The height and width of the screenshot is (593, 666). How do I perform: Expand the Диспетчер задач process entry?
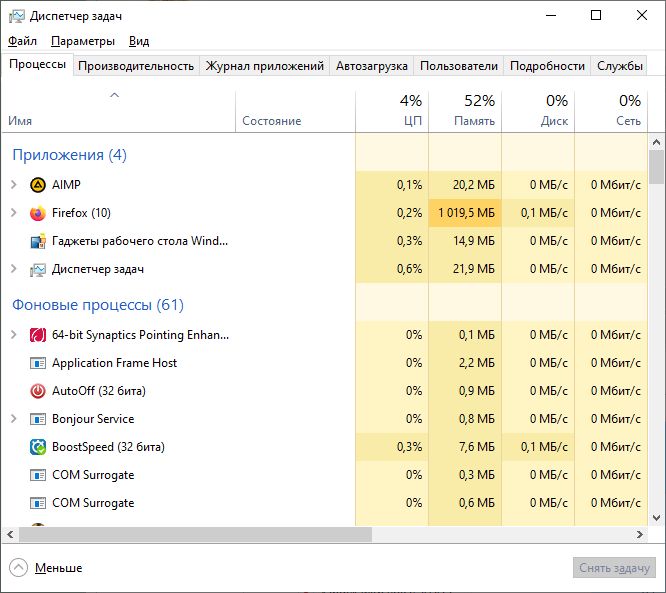pyautogui.click(x=14, y=268)
